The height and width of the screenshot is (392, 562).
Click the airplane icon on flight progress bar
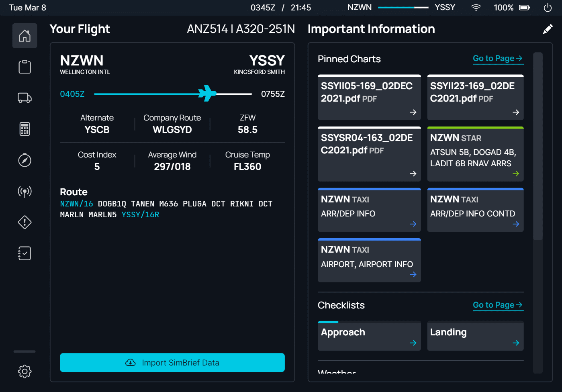(207, 94)
